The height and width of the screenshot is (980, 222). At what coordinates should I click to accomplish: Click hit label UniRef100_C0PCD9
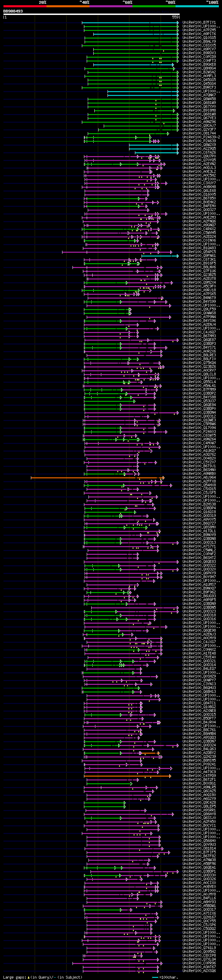click(x=199, y=57)
